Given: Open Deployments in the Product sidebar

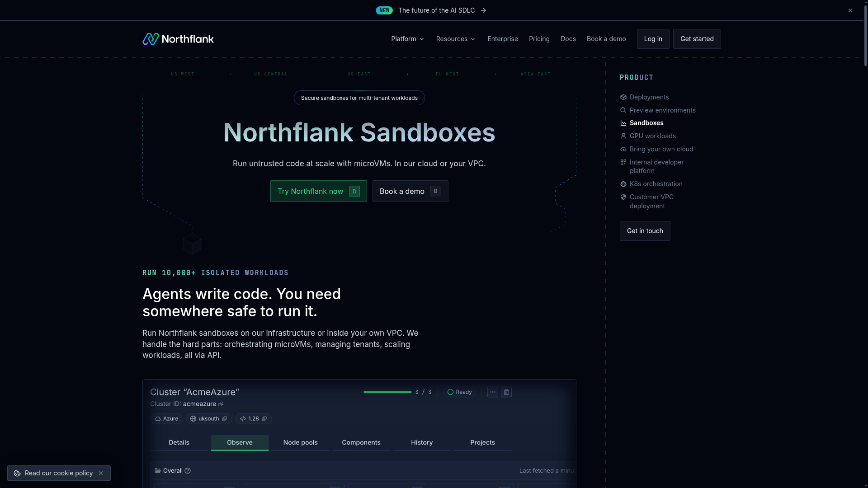Looking at the screenshot, I should pos(649,97).
